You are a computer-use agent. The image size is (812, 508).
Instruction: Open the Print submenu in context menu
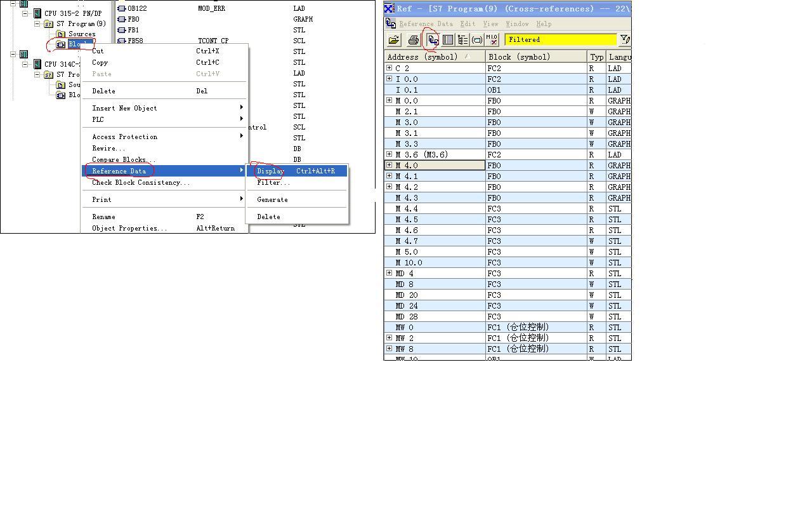164,199
